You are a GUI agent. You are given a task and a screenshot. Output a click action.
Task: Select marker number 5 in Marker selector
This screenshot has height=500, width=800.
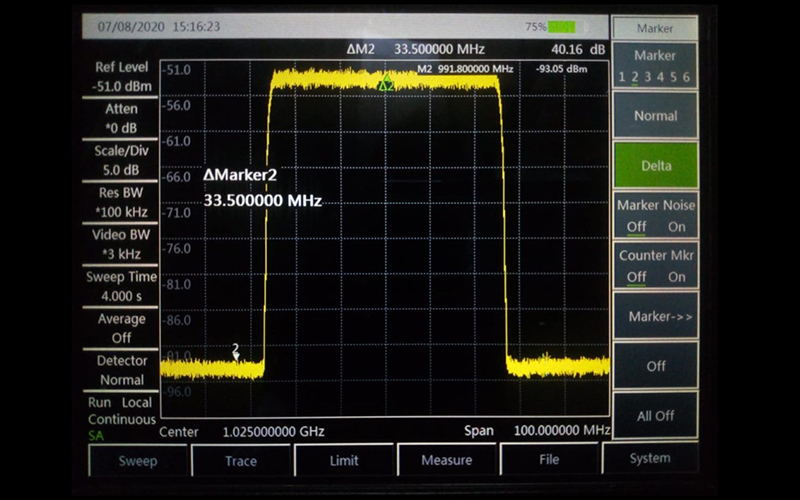tap(673, 78)
